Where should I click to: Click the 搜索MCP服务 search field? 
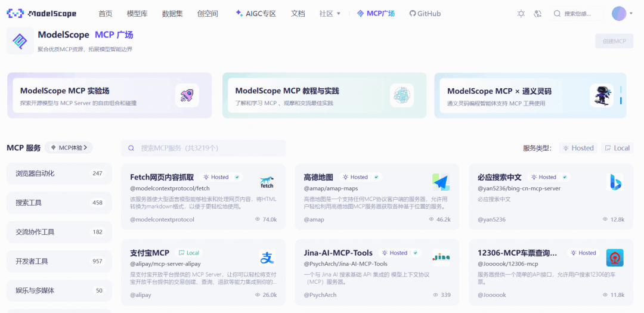click(203, 148)
